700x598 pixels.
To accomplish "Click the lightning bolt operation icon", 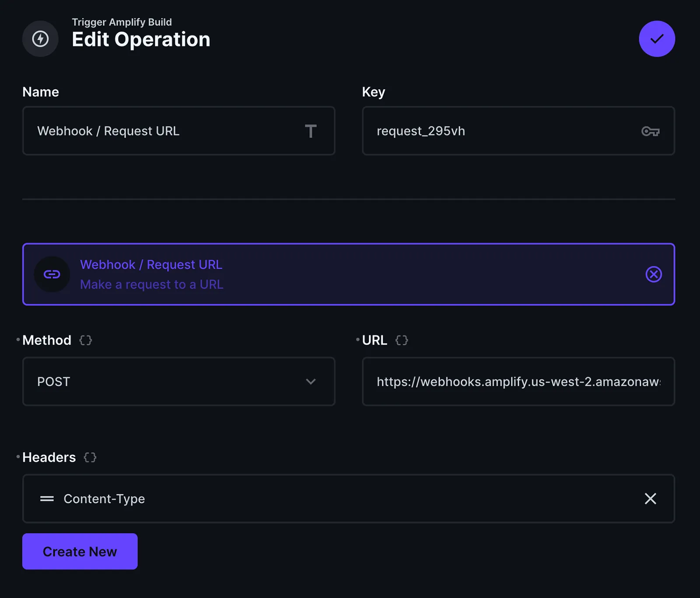I will (40, 39).
